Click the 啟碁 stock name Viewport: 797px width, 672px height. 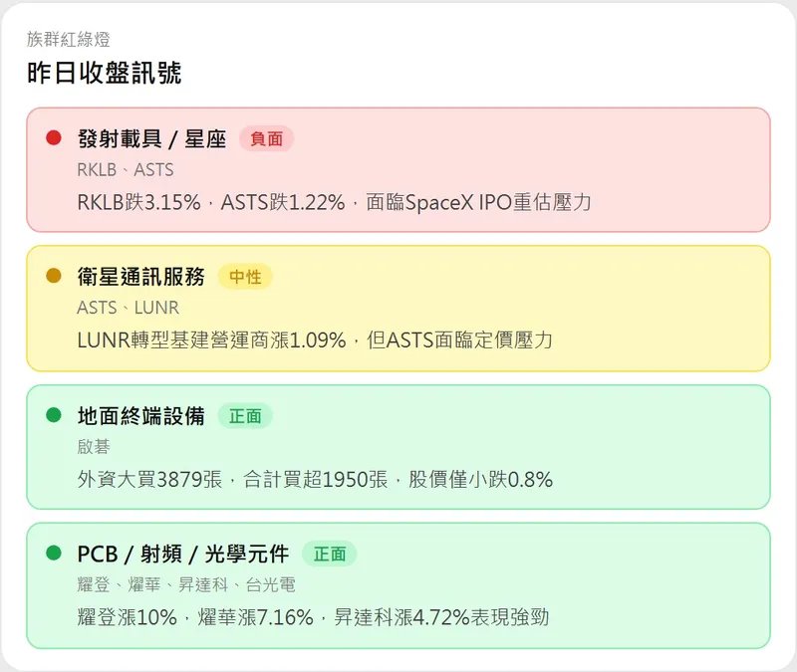pos(94,447)
